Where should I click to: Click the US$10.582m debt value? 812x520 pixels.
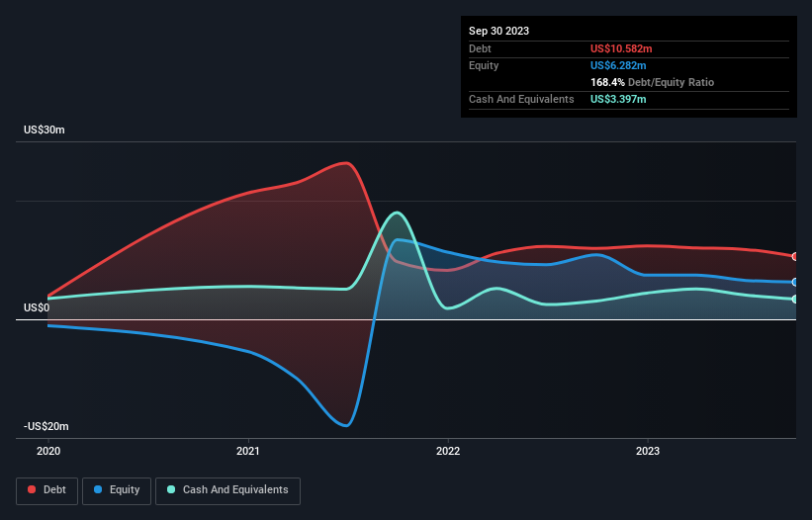621,48
